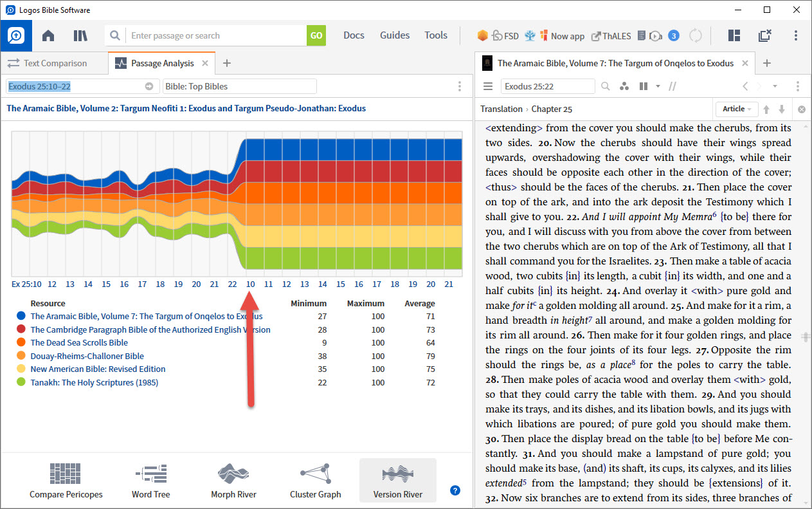Open the Tools menu

click(436, 35)
